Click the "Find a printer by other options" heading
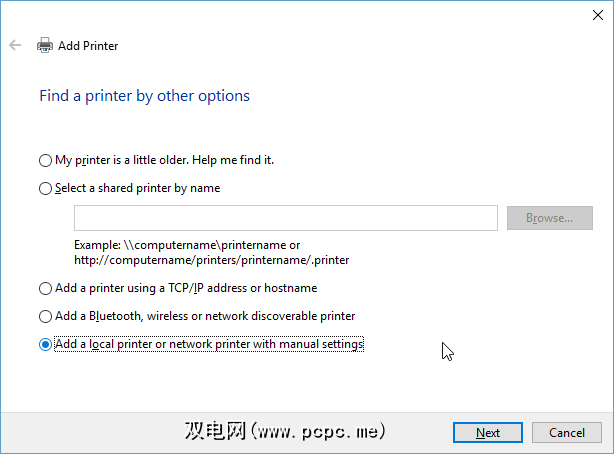This screenshot has width=614, height=454. click(144, 96)
